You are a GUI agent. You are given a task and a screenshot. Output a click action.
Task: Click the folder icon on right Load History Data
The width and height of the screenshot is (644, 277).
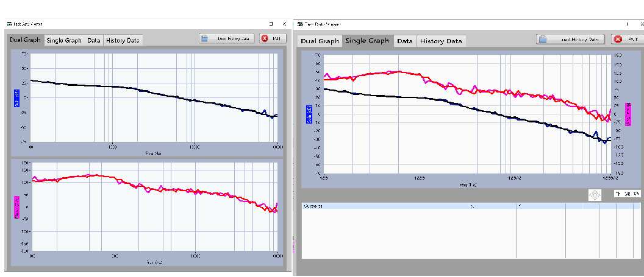tap(543, 39)
